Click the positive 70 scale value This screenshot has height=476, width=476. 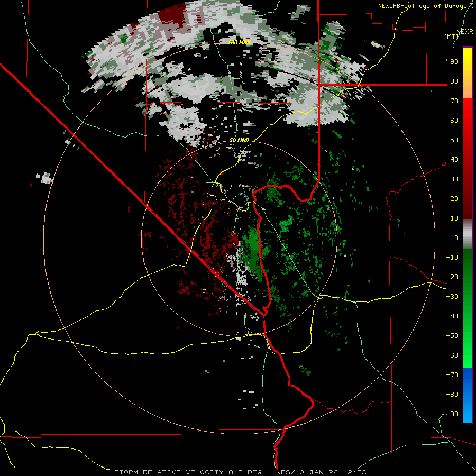click(454, 101)
